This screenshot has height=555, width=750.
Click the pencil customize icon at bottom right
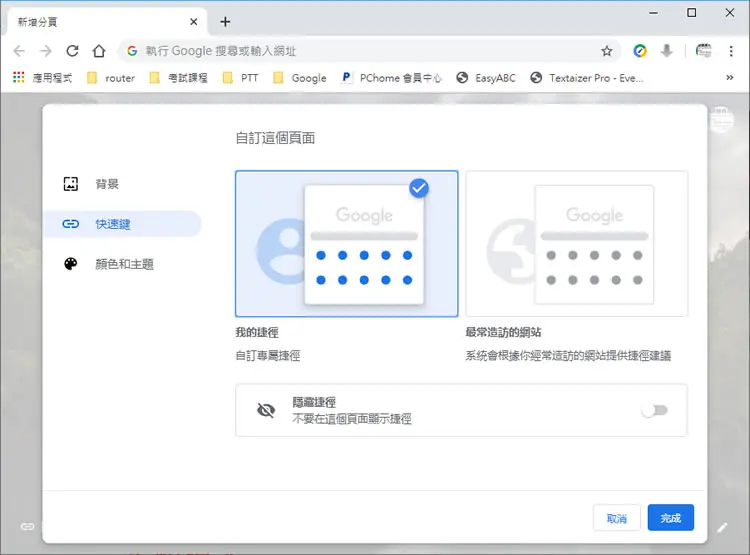[722, 527]
